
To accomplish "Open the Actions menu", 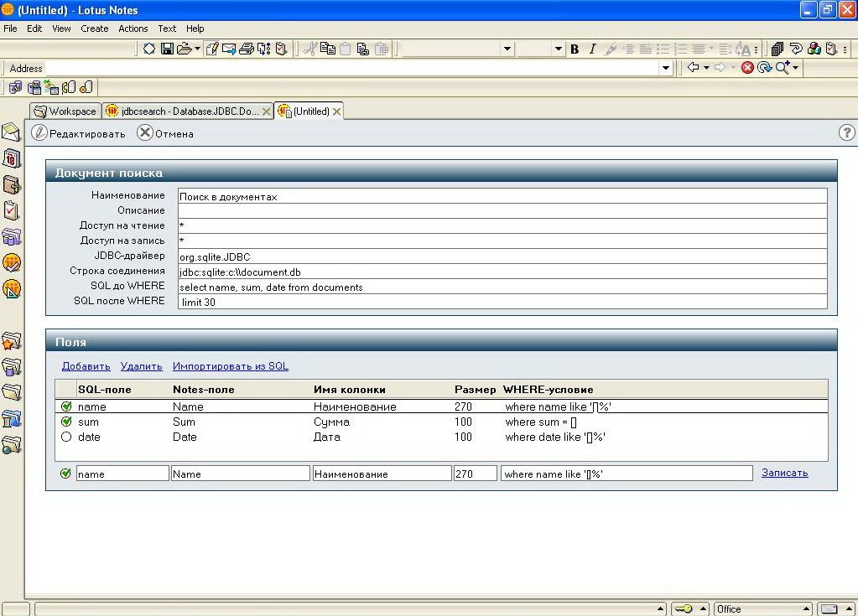I will point(133,28).
